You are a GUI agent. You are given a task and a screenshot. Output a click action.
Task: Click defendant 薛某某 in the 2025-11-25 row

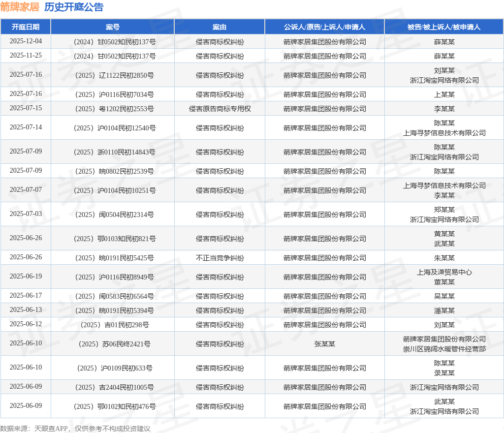coord(444,56)
